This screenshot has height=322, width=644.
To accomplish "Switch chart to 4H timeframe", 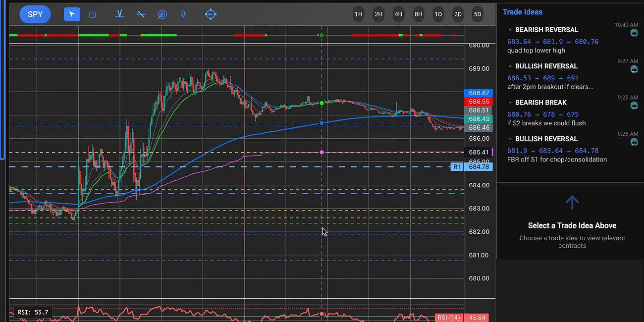I will coord(398,14).
